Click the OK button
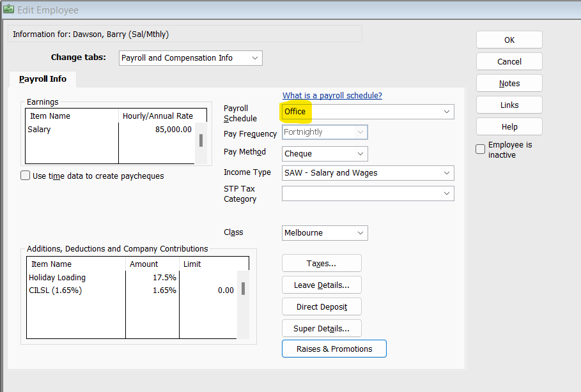 509,40
